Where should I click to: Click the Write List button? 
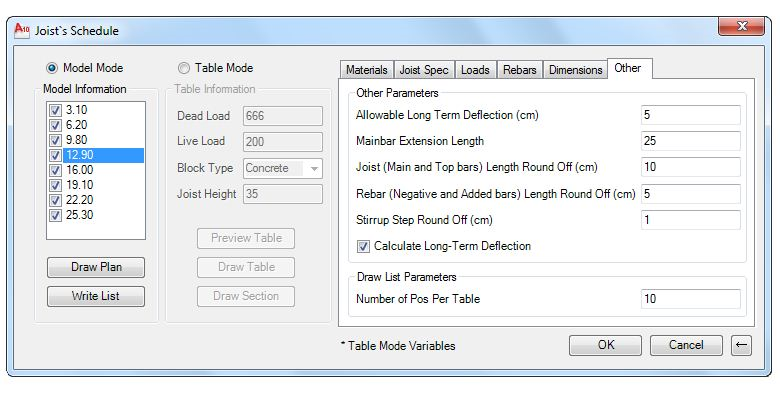[x=96, y=296]
